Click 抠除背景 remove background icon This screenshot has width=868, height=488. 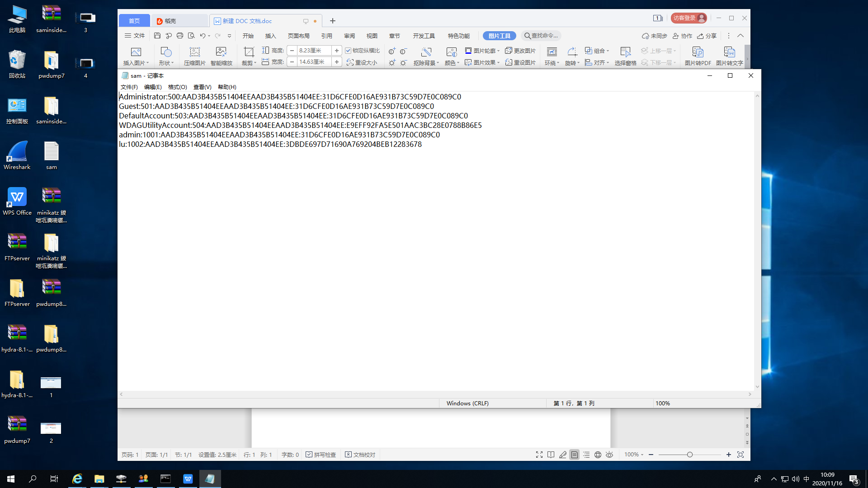pyautogui.click(x=426, y=52)
